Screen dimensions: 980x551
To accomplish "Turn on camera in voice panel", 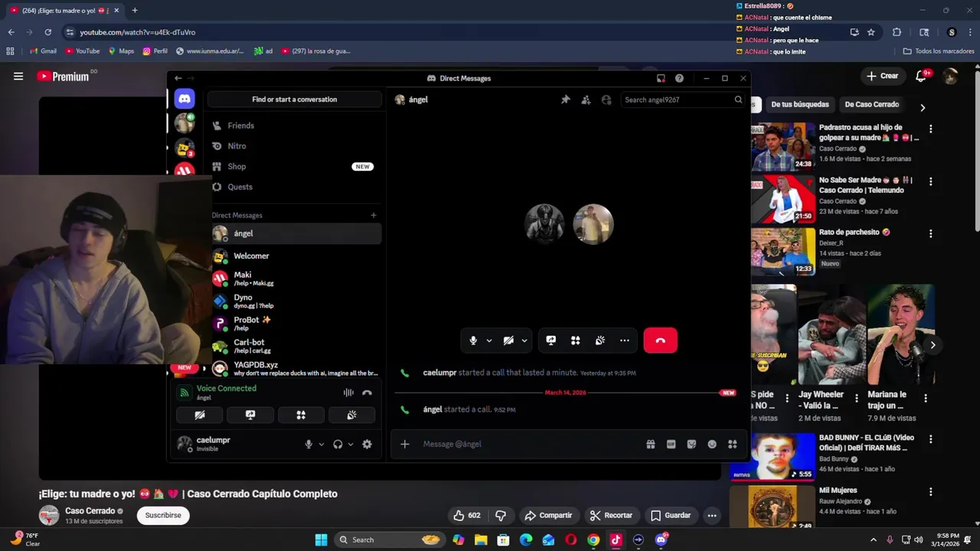I will (x=200, y=415).
